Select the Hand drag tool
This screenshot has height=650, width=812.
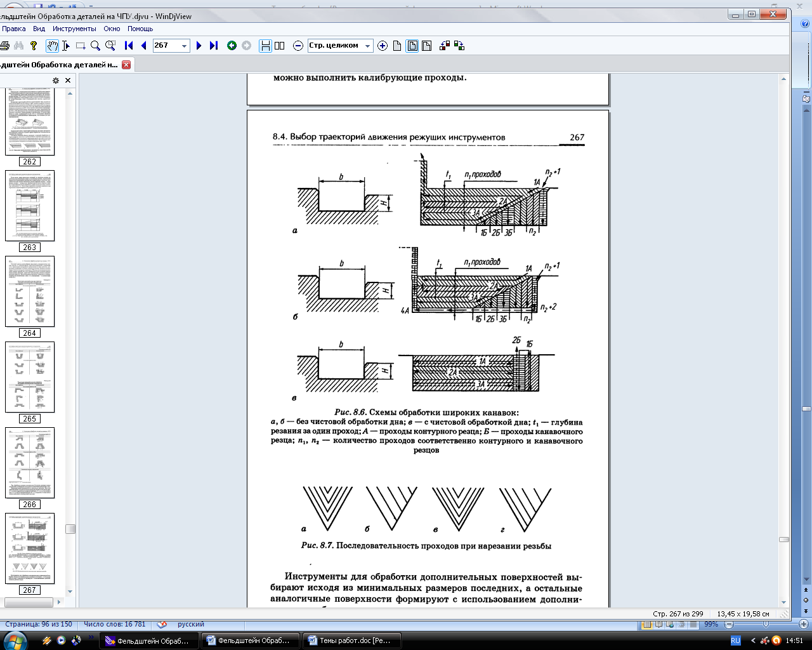click(x=52, y=46)
